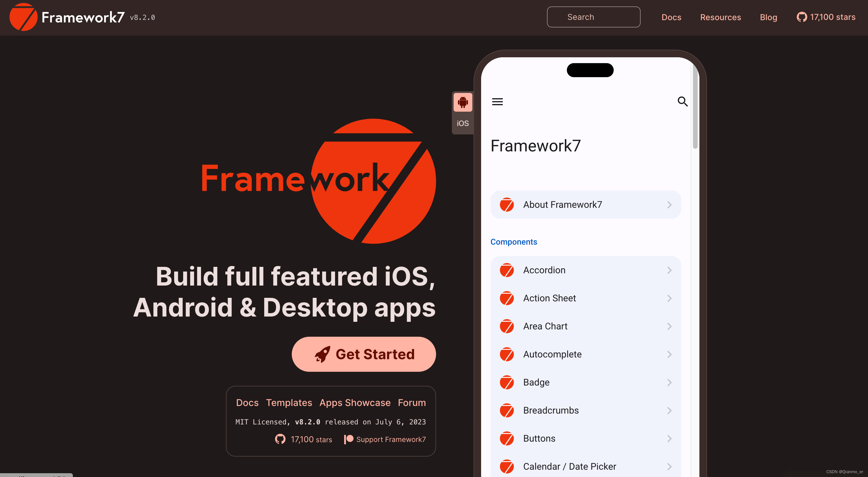Open the Resources menu item
The height and width of the screenshot is (477, 868).
[x=721, y=16]
